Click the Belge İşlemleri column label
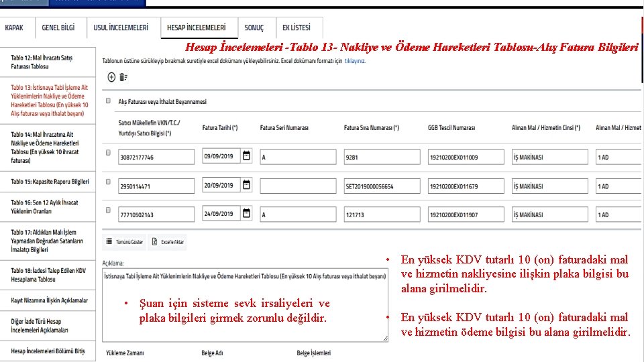The height and width of the screenshot is (362, 644). coord(313,353)
